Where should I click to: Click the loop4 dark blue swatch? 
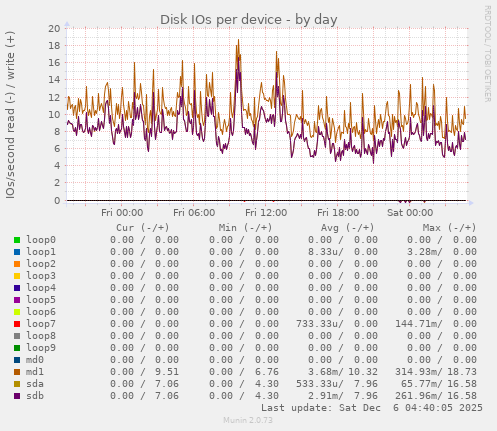(17, 288)
